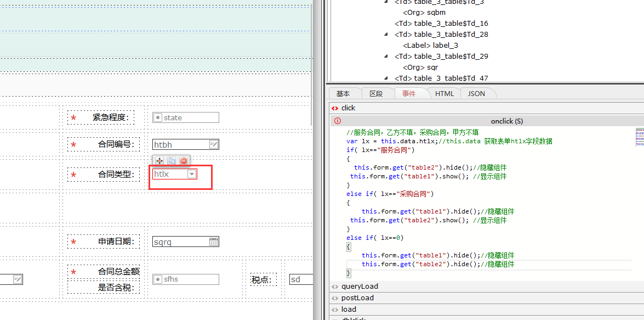The height and width of the screenshot is (320, 644).
Task: Click the onclick (S) script header
Action: pos(487,121)
